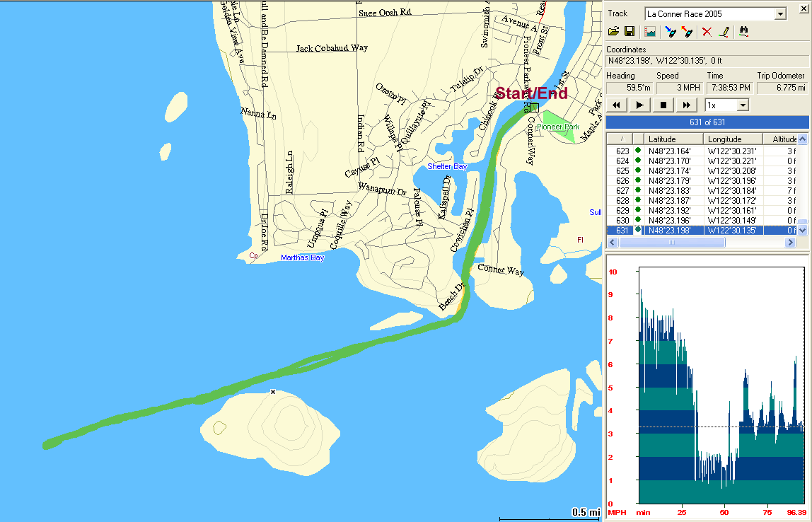Click the open track file folder icon
The image size is (812, 522).
(x=613, y=32)
